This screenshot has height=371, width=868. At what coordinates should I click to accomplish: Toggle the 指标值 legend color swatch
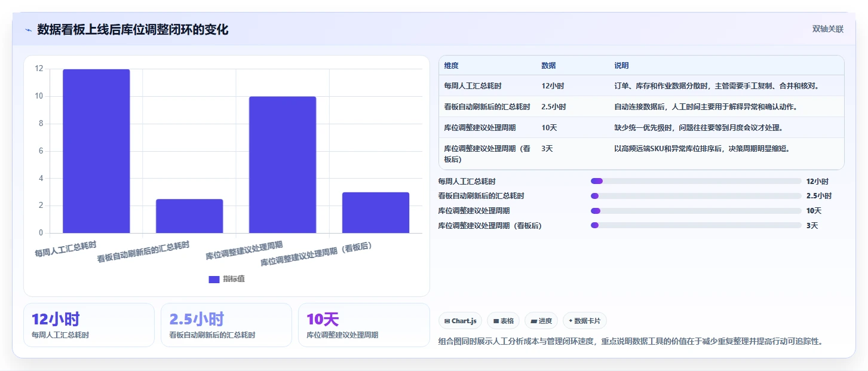point(214,279)
